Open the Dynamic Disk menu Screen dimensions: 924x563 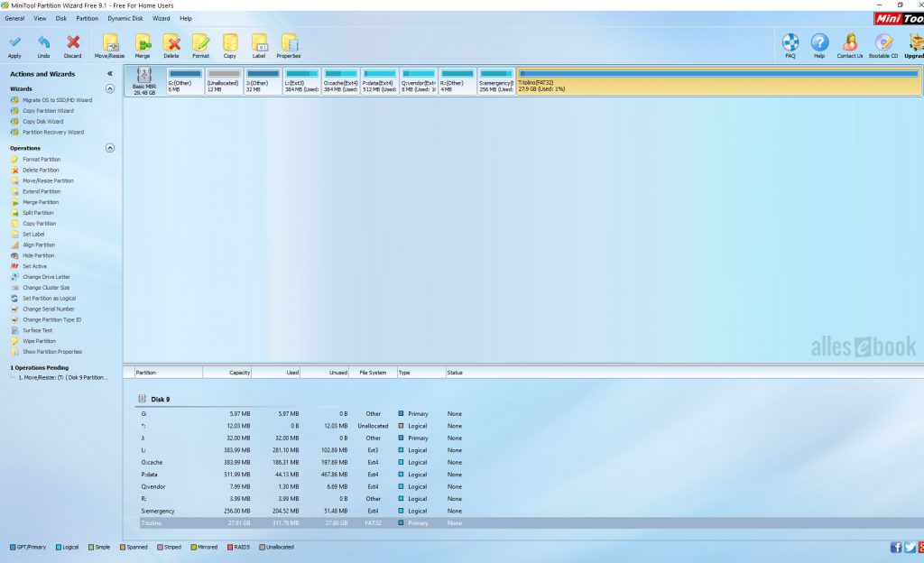(x=125, y=18)
